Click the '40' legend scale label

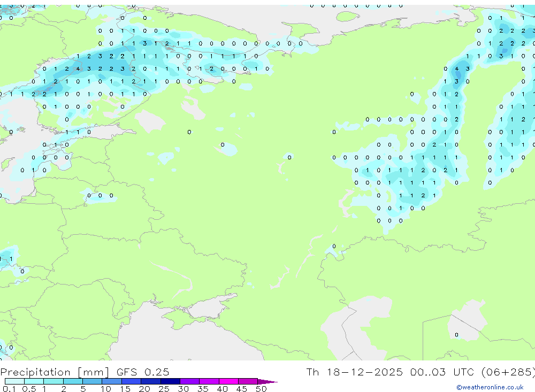pyautogui.click(x=222, y=389)
